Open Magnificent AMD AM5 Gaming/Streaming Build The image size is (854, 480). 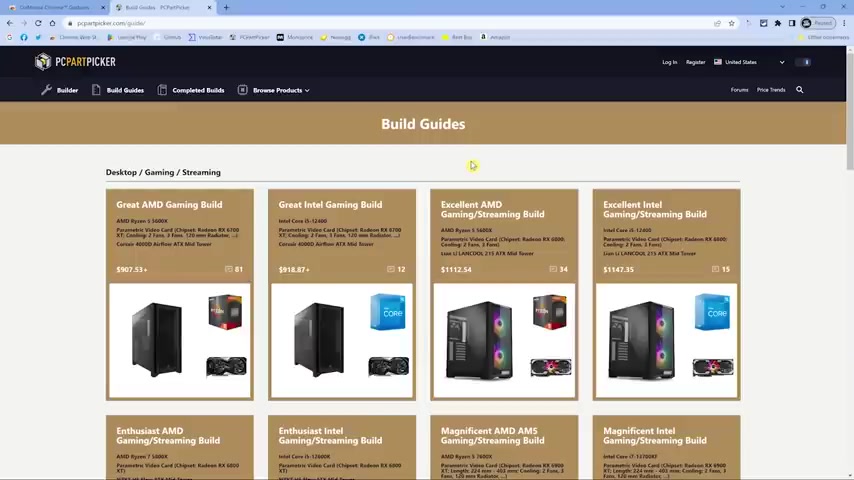[492, 436]
